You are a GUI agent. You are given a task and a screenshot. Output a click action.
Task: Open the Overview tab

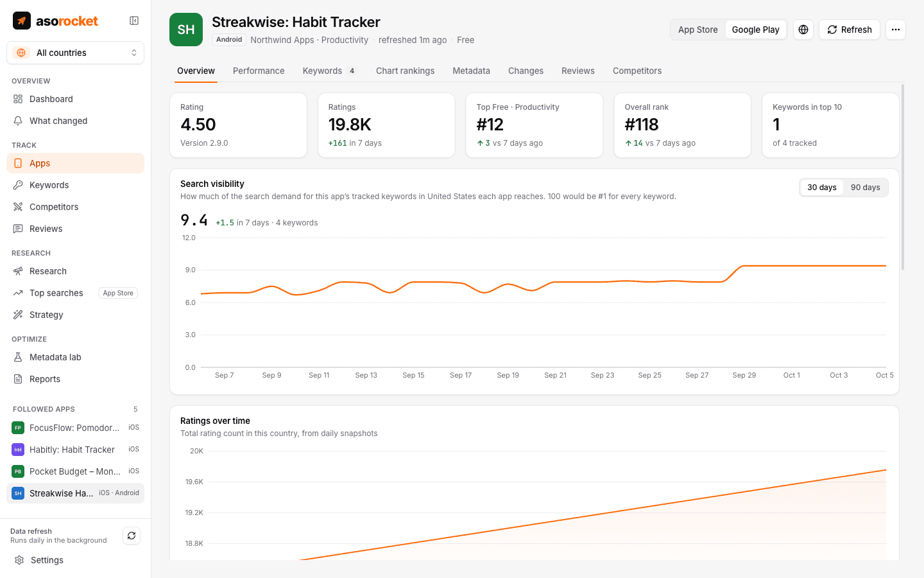(x=196, y=71)
